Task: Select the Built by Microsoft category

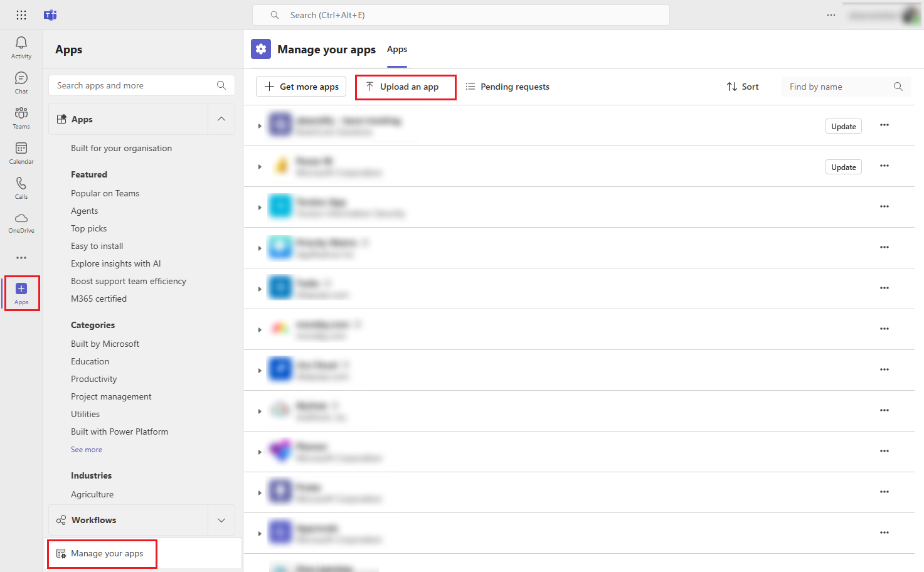Action: [x=105, y=343]
